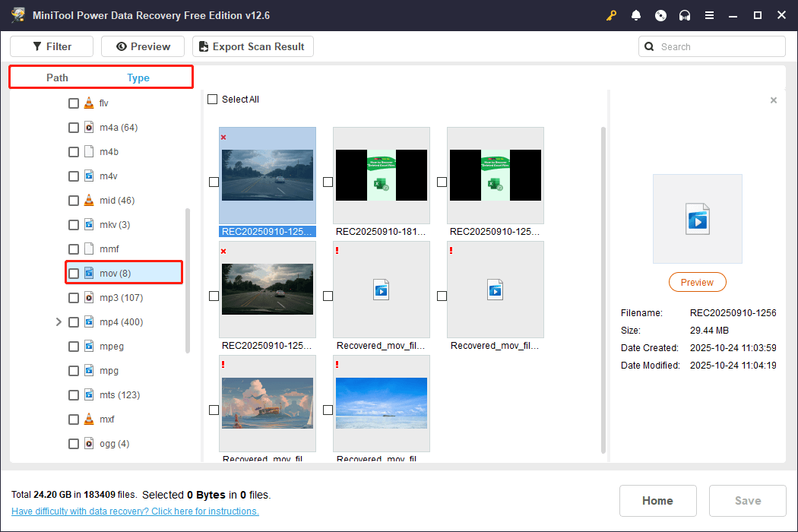798x532 pixels.
Task: Open Preview from the toolbar
Action: click(x=142, y=46)
